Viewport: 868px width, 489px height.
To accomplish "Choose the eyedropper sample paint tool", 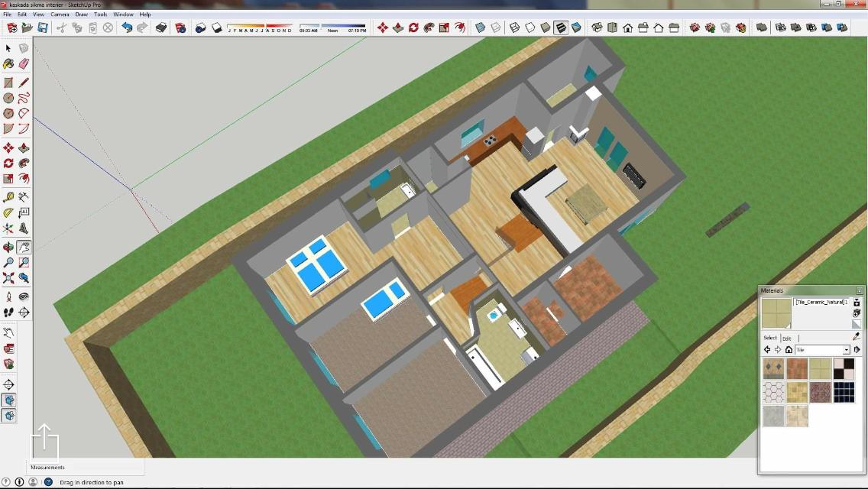I will (x=856, y=337).
